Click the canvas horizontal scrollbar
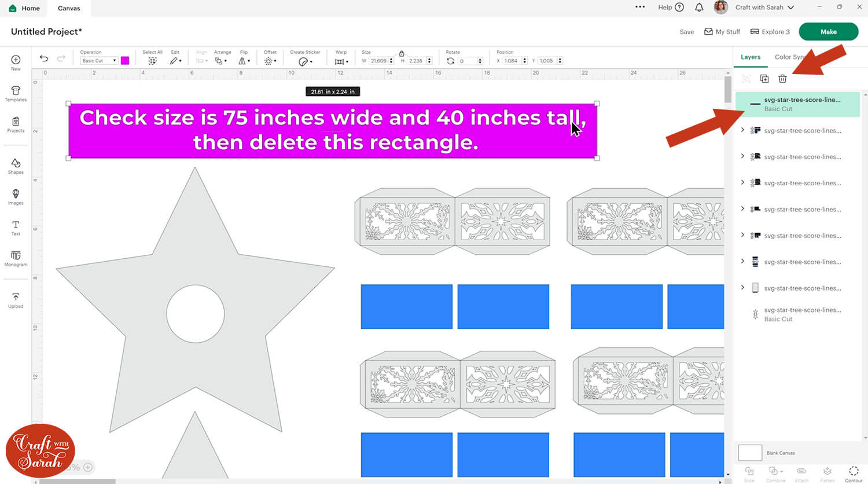Viewport: 868px width, 484px height. point(78,481)
